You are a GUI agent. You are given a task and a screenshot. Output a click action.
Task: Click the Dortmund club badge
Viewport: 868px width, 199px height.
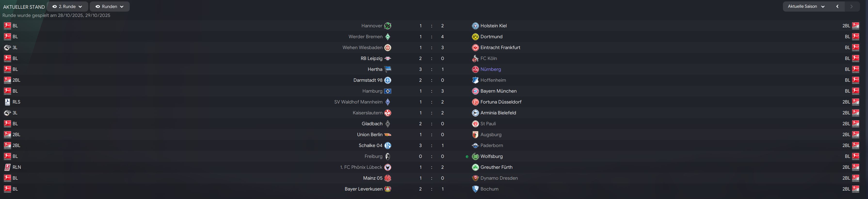coord(475,37)
